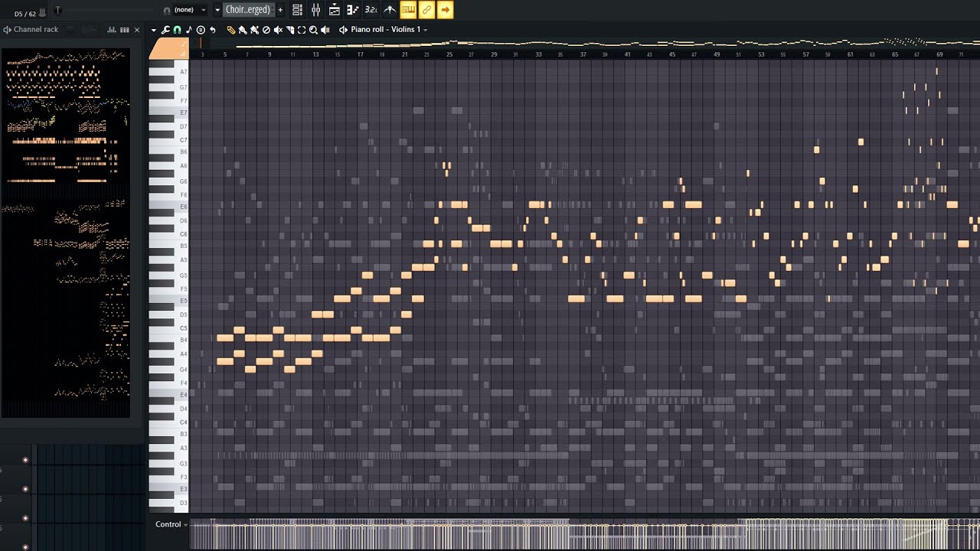This screenshot has width=980, height=551.
Task: Click the orange corner tab above the piano keys
Action: click(168, 49)
